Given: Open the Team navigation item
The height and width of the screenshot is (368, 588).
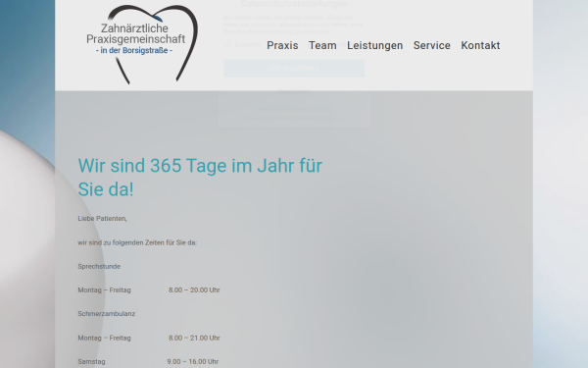Looking at the screenshot, I should coord(322,45).
